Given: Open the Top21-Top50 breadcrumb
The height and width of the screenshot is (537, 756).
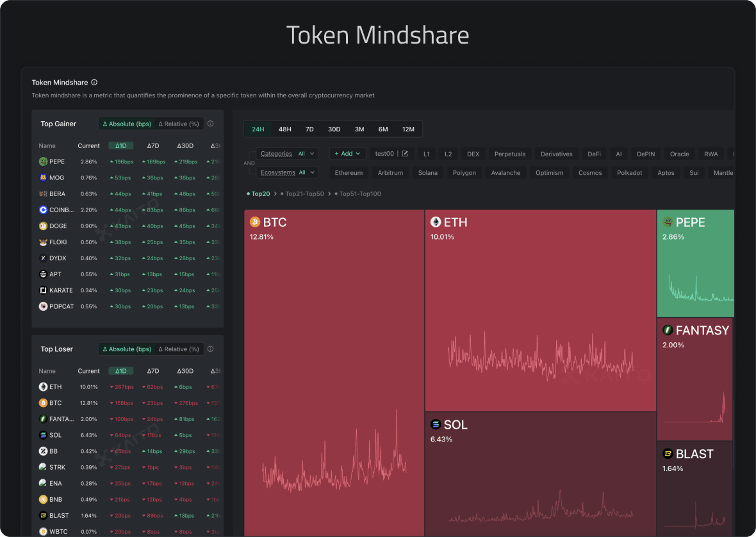Looking at the screenshot, I should coord(302,194).
